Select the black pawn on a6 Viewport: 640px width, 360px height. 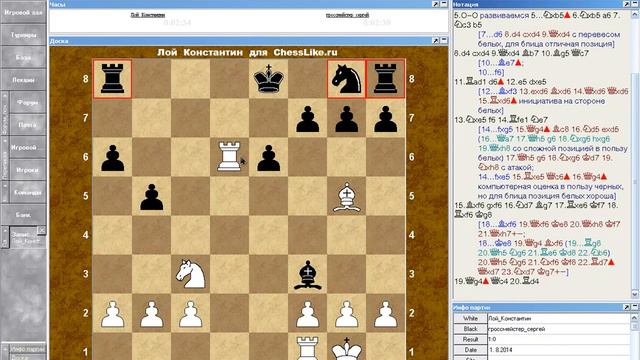112,157
